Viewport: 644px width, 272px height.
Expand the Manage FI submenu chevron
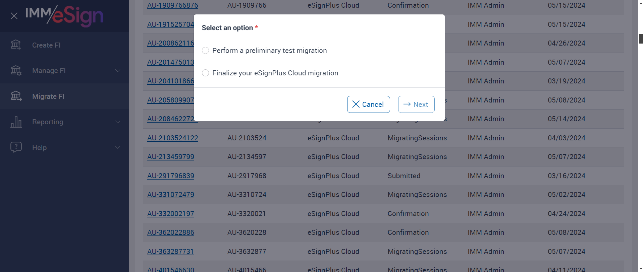[x=118, y=71]
